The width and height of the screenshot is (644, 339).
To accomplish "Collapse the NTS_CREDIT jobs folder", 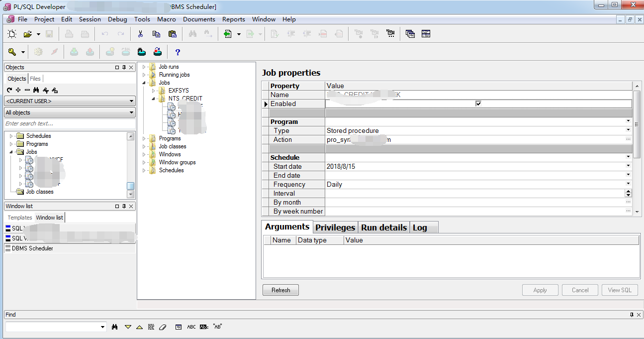I will coord(154,99).
